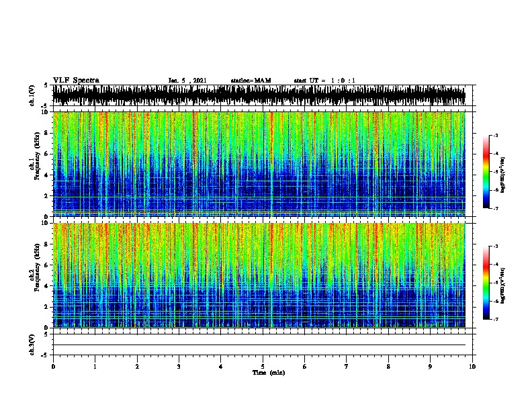Click the ch.1 spectrogram panel
This screenshot has width=532, height=411.
(x=259, y=164)
